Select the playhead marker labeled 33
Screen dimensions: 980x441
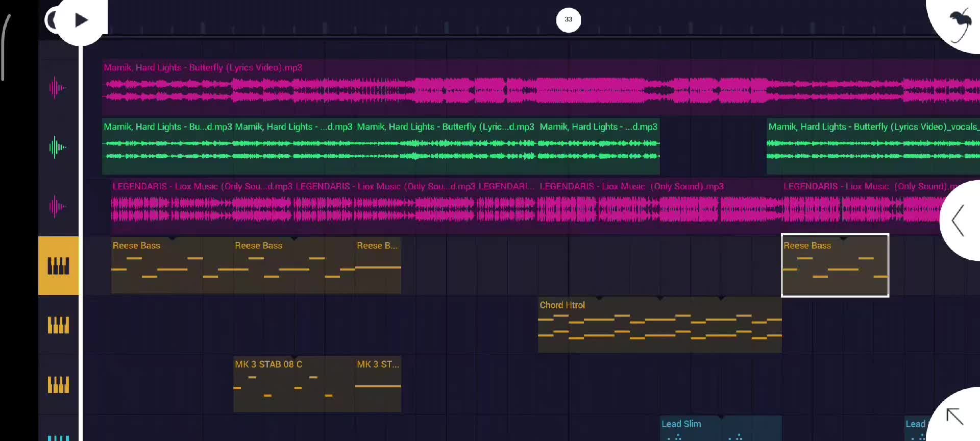[568, 20]
